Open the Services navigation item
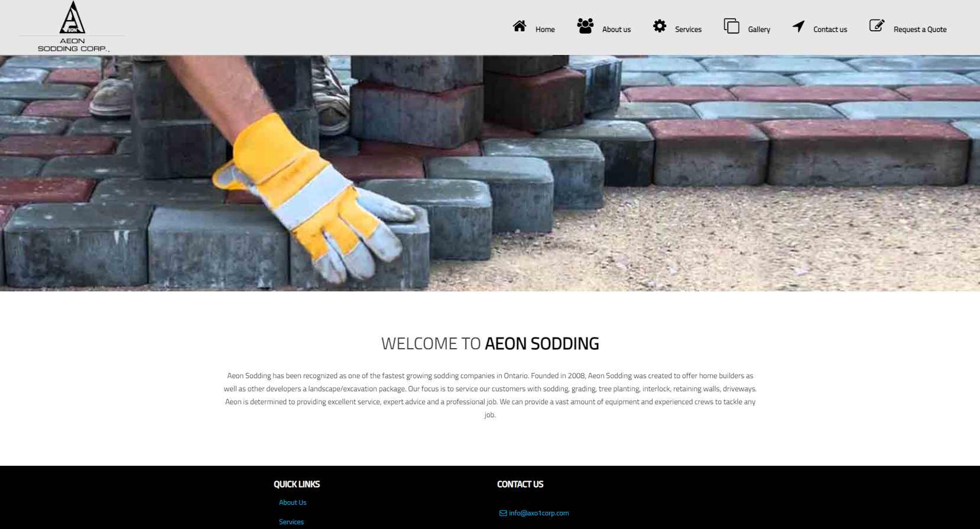 pos(688,30)
